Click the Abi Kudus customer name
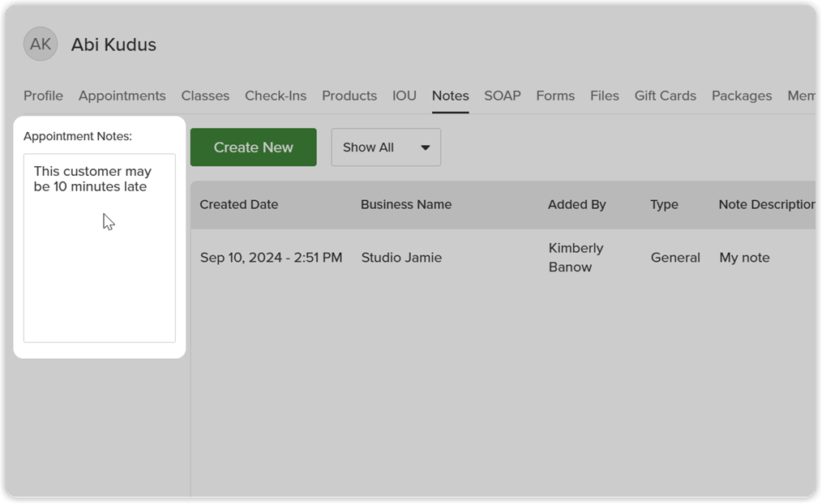 [x=113, y=45]
